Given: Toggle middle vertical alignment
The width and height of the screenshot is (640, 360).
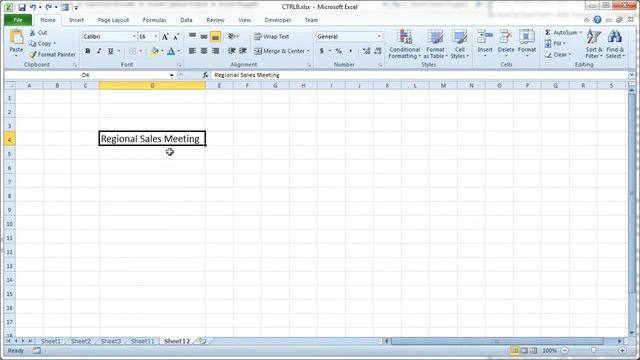Looking at the screenshot, I should click(204, 36).
